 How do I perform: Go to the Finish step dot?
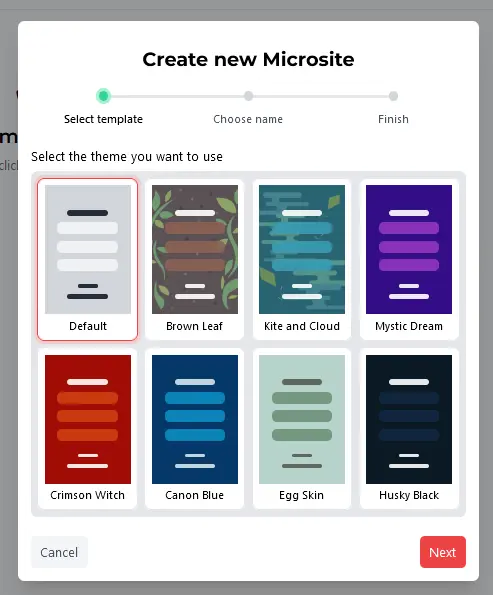pos(393,96)
